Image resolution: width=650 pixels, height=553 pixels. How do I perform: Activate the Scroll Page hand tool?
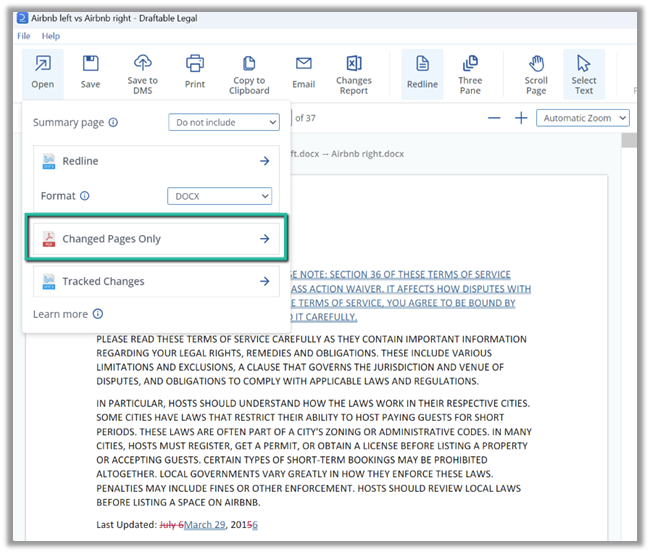tap(536, 74)
